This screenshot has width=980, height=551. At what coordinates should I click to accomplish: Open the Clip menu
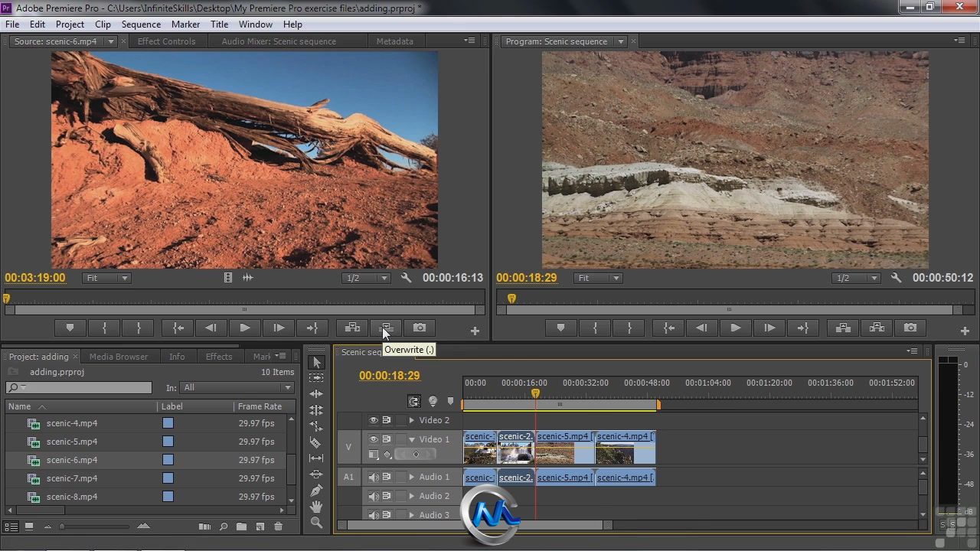click(x=103, y=24)
